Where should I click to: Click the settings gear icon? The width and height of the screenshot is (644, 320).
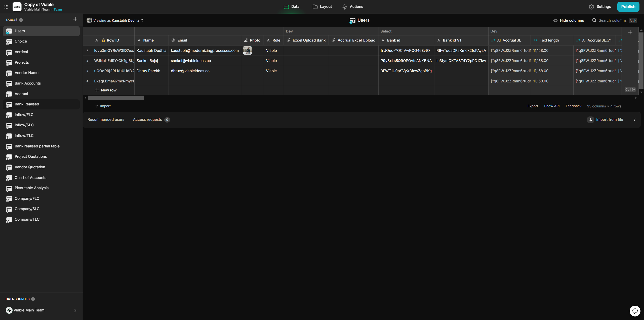(x=591, y=7)
